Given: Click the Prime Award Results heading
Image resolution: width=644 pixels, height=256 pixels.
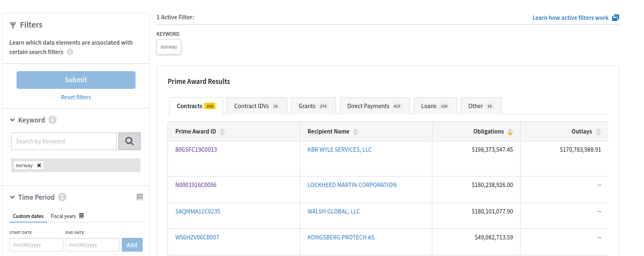Looking at the screenshot, I should [199, 82].
